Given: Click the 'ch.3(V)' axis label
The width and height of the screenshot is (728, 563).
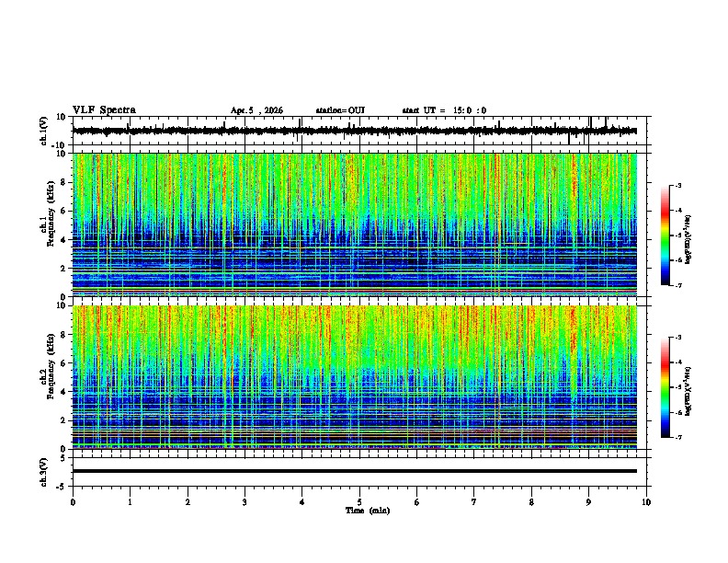Looking at the screenshot, I should click(44, 472).
